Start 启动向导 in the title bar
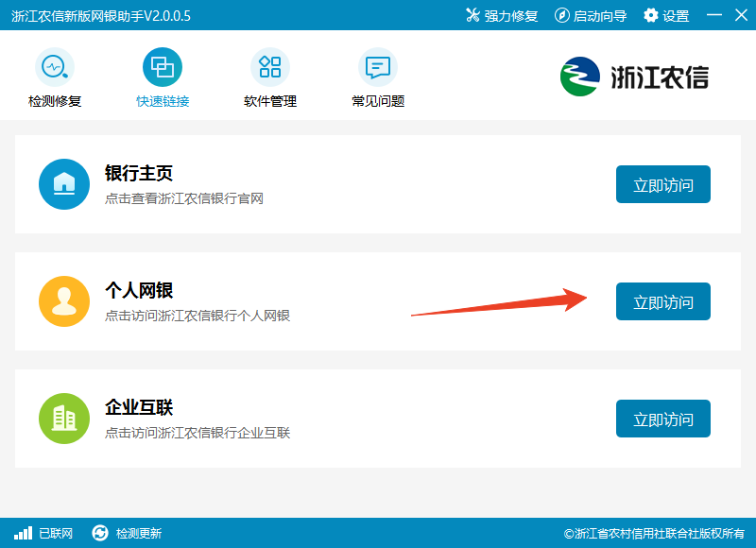 (591, 15)
